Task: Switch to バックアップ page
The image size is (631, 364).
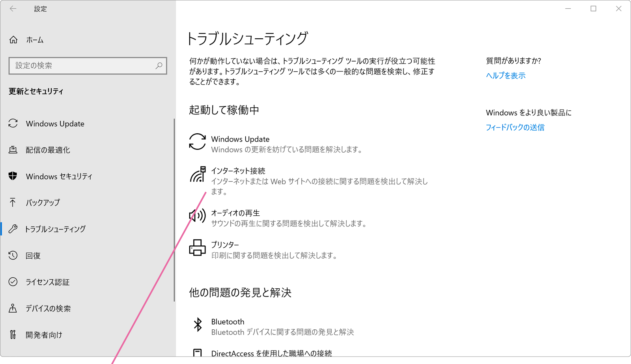Action: [x=43, y=203]
